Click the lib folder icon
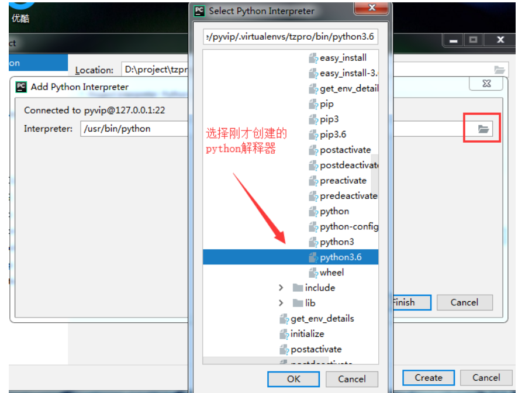Screen dimensions: 532x393 pos(298,303)
